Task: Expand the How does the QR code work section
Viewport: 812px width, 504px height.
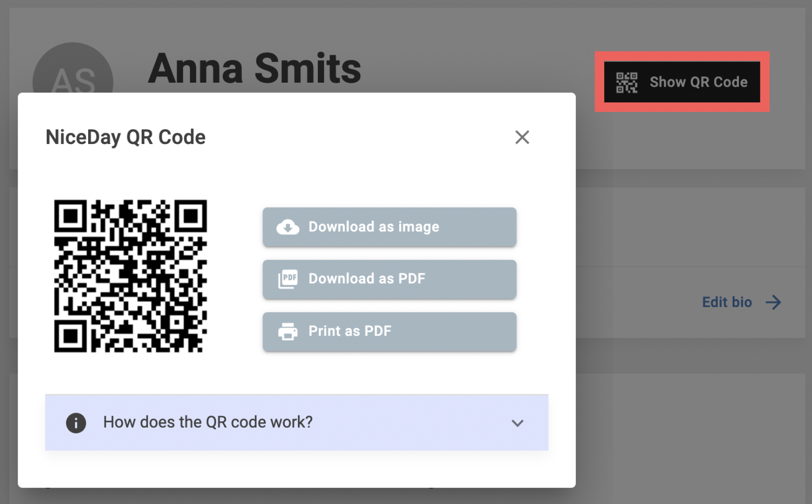Action: [296, 422]
